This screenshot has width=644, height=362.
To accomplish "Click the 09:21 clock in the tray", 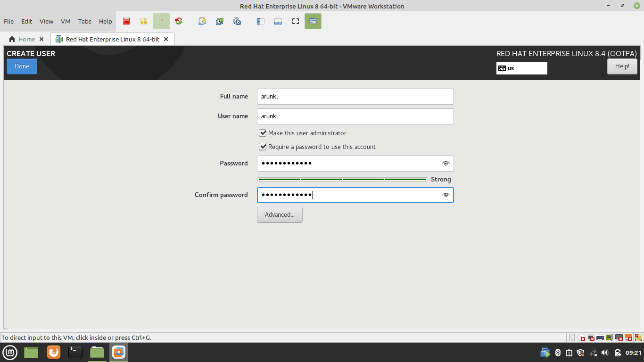I will 634,353.
